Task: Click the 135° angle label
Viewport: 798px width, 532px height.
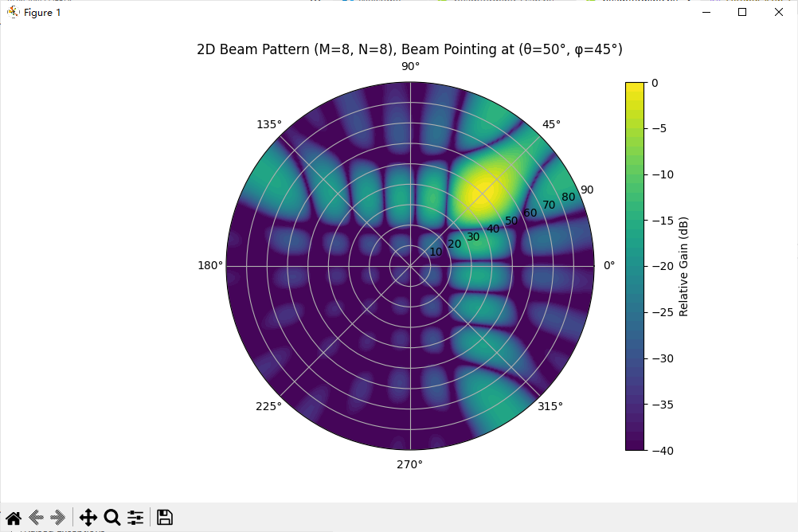Action: click(269, 124)
